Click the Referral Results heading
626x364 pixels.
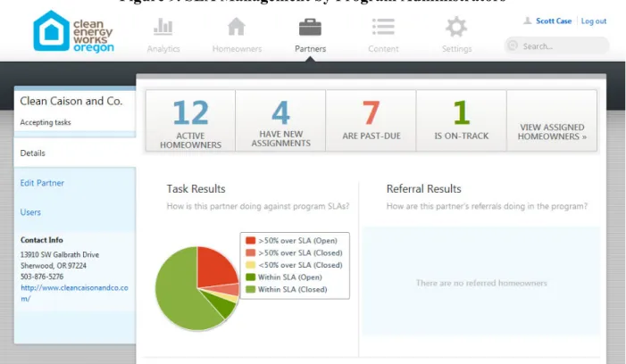[423, 188]
